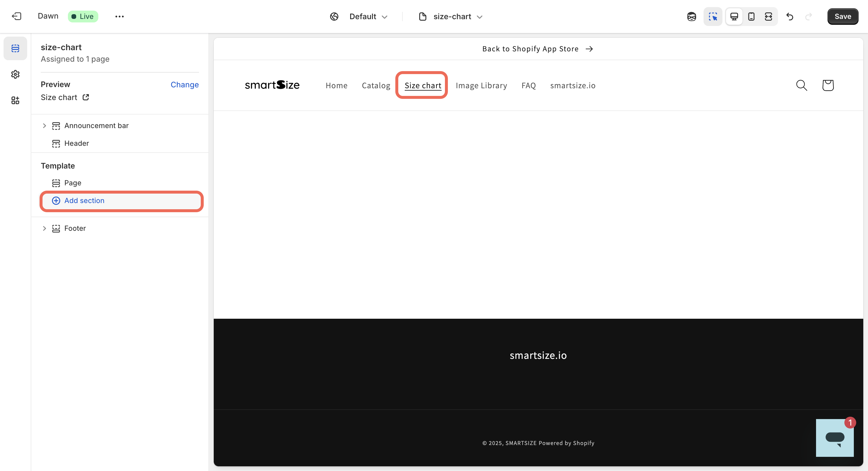Switch to desktop preview mode
This screenshot has width=868, height=471.
click(734, 16)
